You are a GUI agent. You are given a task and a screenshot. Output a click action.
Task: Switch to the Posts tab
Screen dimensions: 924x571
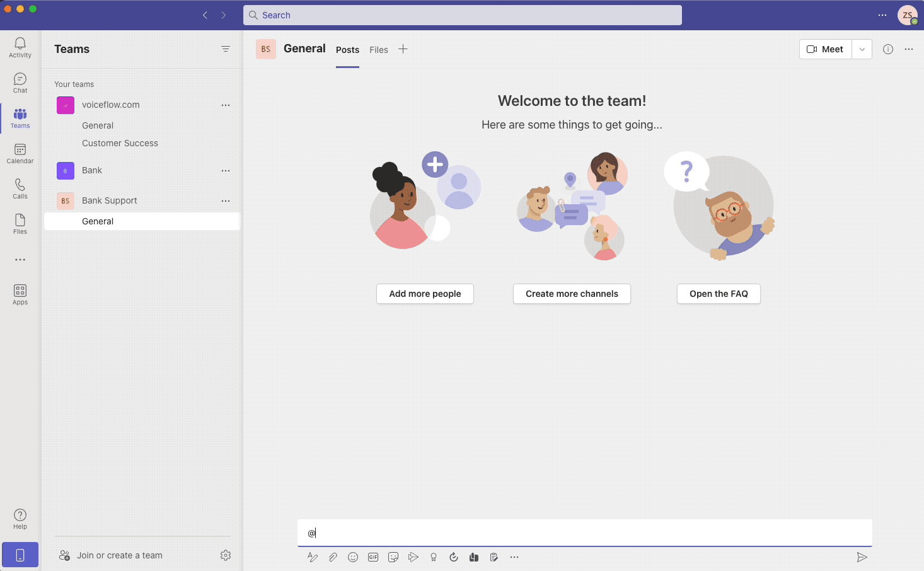click(x=347, y=50)
